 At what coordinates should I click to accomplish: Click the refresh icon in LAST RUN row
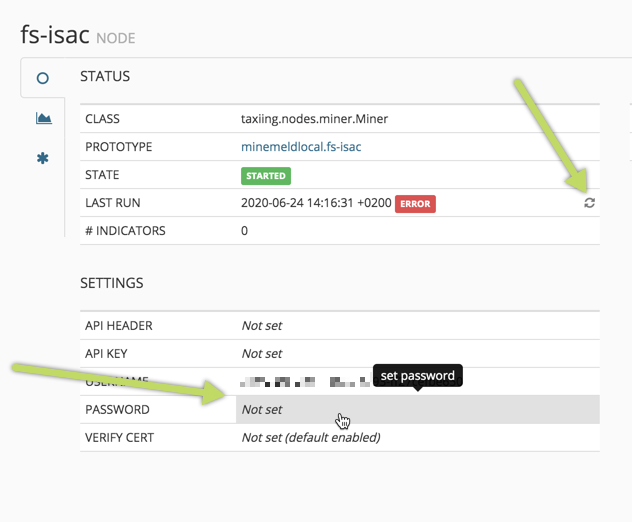590,203
